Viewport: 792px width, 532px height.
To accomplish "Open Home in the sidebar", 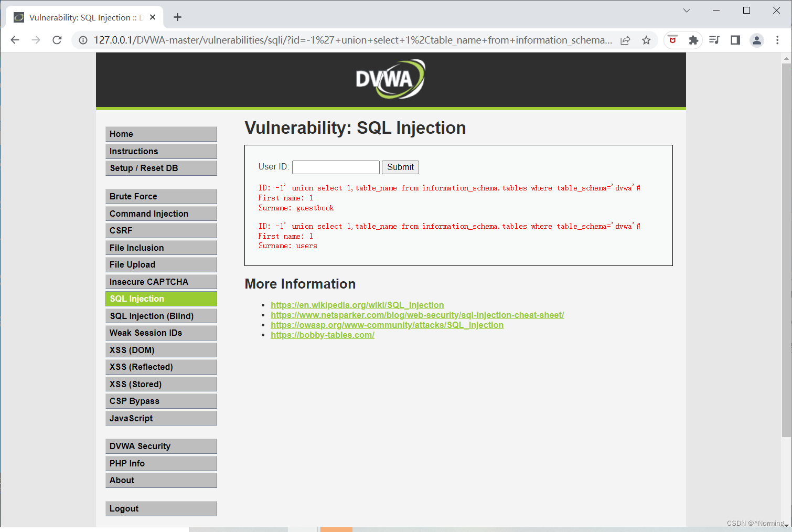I will coord(161,134).
